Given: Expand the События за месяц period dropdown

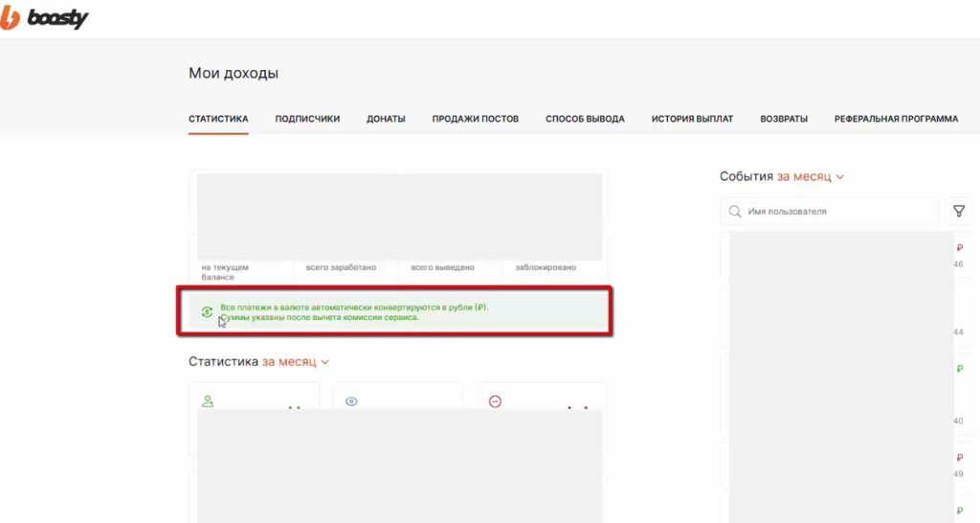Looking at the screenshot, I should tap(811, 176).
